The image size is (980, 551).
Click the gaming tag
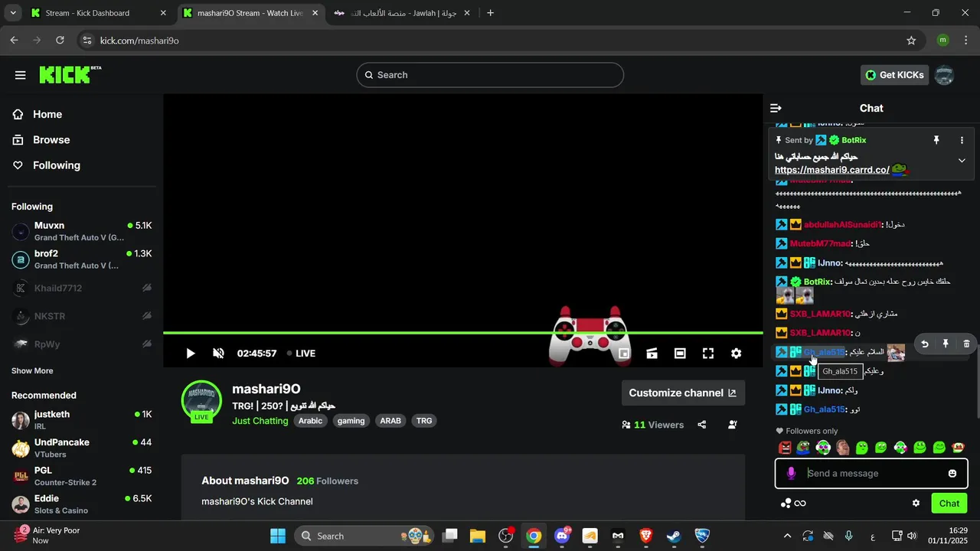351,421
